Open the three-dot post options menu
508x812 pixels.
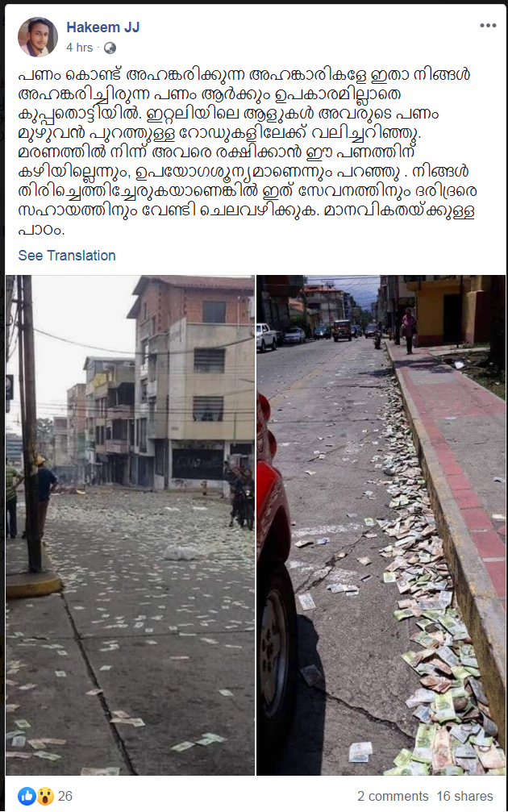tap(488, 25)
